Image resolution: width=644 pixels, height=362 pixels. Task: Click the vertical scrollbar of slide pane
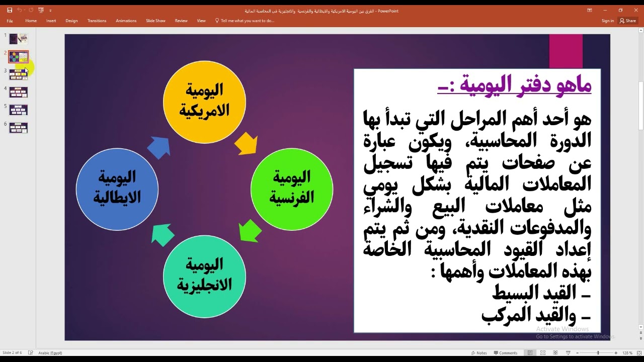click(640, 106)
